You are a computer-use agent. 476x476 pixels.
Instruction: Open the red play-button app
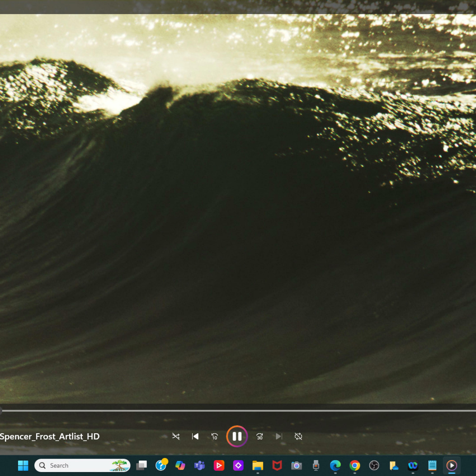pos(219,465)
